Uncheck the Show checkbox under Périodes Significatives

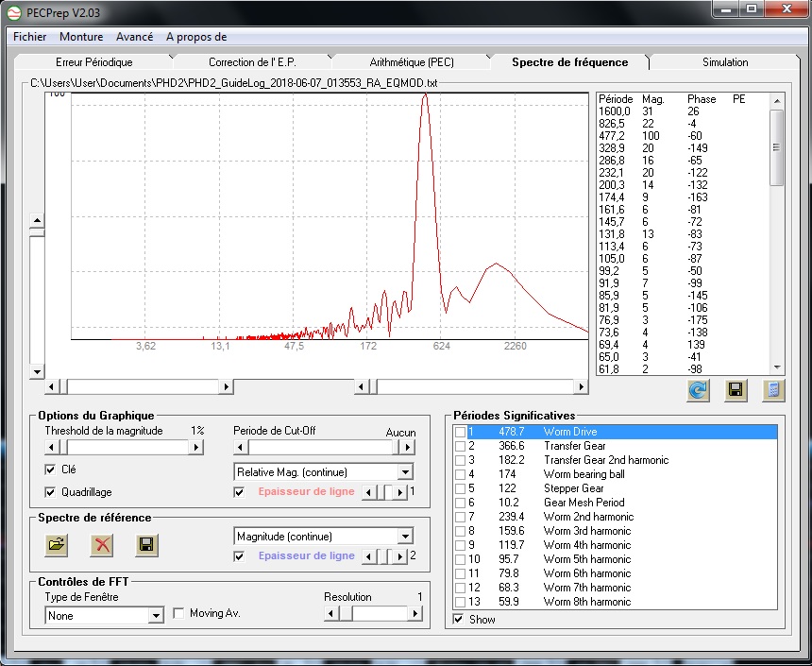tap(458, 620)
